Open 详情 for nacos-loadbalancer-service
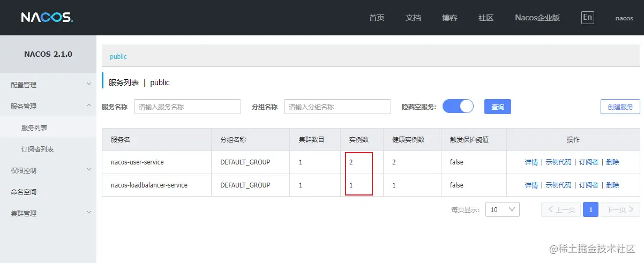Image resolution: width=644 pixels, height=263 pixels. [531, 185]
